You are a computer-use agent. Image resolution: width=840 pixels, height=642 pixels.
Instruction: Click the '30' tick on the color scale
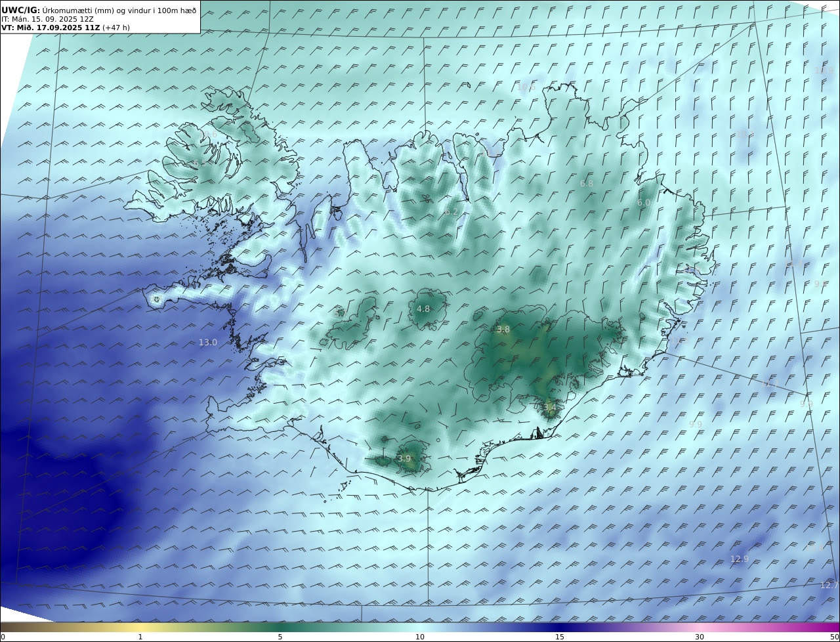pyautogui.click(x=700, y=637)
